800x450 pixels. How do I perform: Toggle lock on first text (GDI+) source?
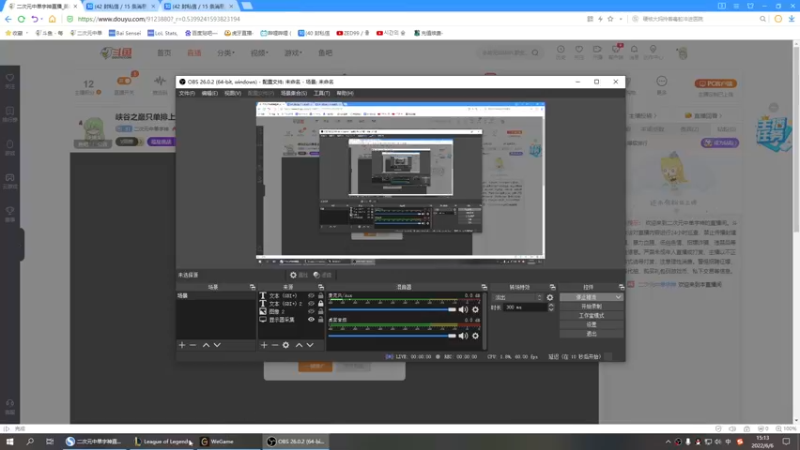[x=320, y=295]
